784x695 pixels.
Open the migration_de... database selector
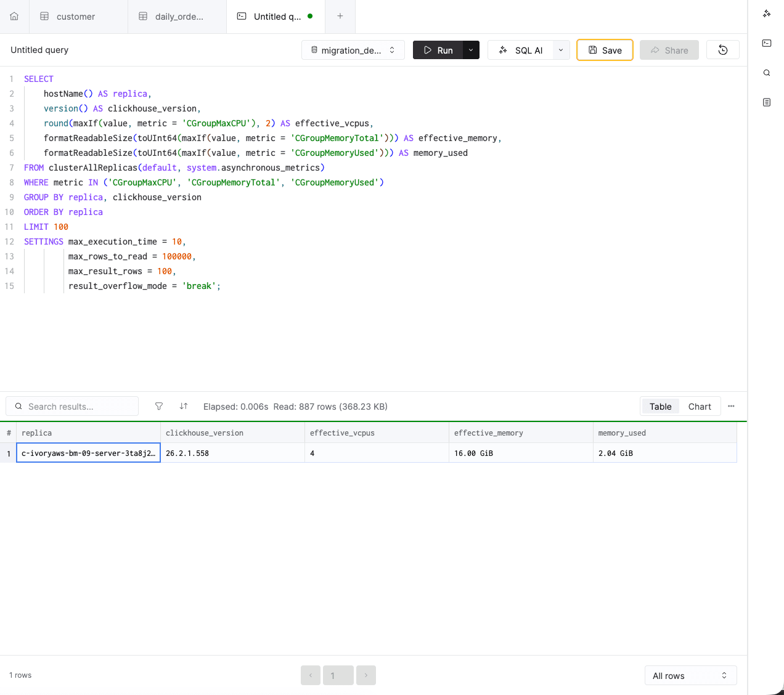(x=353, y=50)
